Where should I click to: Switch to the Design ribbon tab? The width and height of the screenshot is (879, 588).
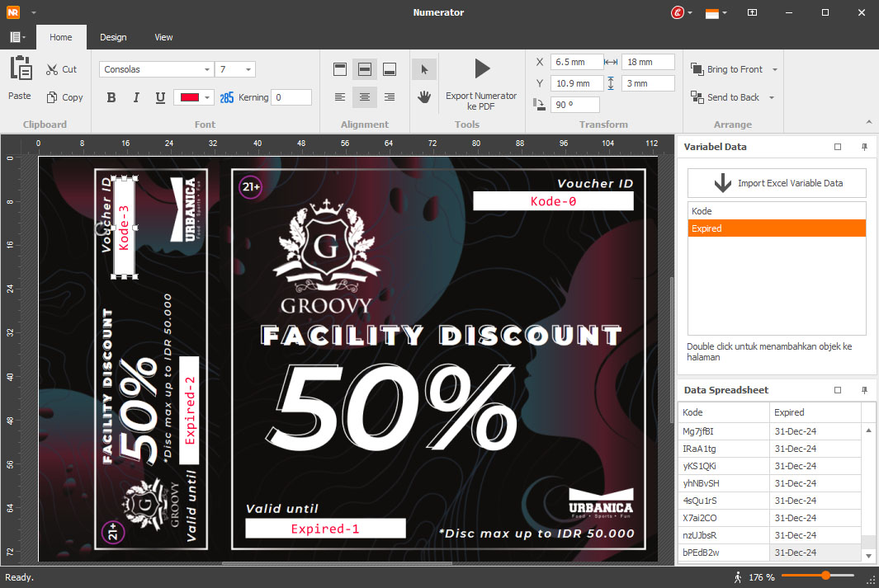(113, 37)
